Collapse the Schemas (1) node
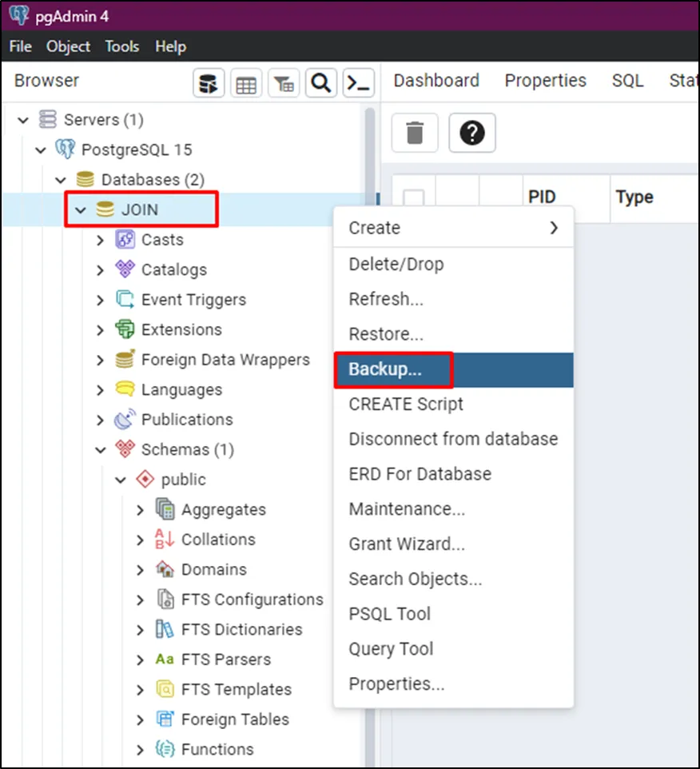 point(100,450)
